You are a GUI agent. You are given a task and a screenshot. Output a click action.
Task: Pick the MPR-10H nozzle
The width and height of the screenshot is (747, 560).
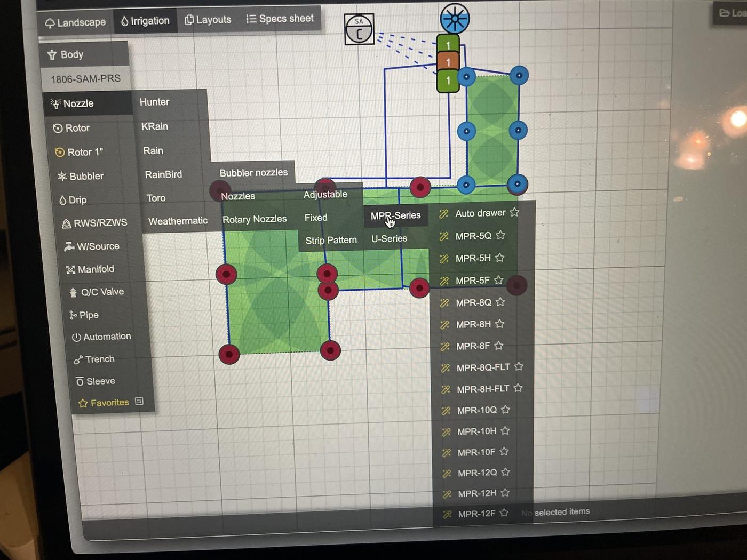477,431
